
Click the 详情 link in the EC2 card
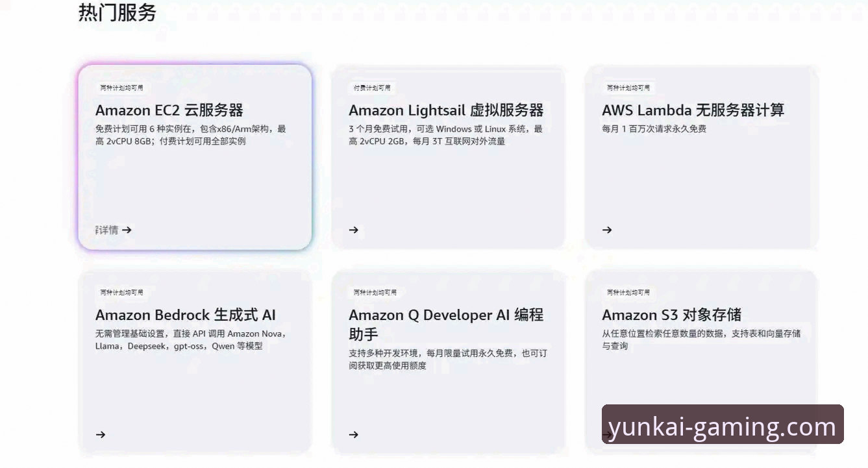coord(107,230)
